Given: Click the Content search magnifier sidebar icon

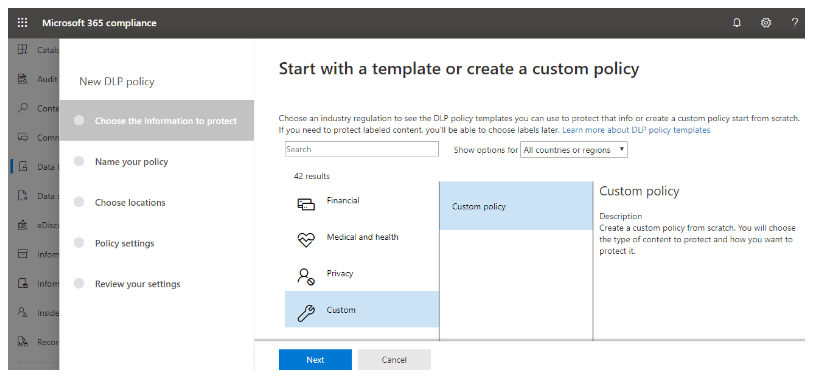Looking at the screenshot, I should 22,108.
